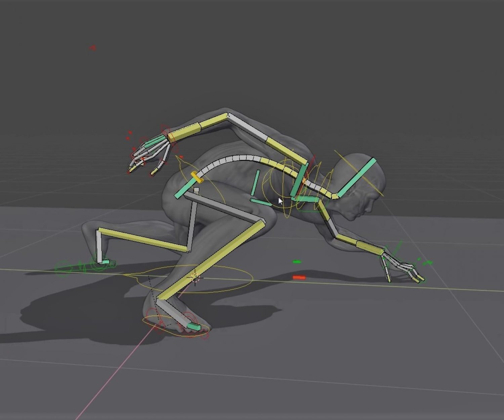This screenshot has width=504, height=420.
Task: Select the small red object at top left
Action: click(93, 48)
